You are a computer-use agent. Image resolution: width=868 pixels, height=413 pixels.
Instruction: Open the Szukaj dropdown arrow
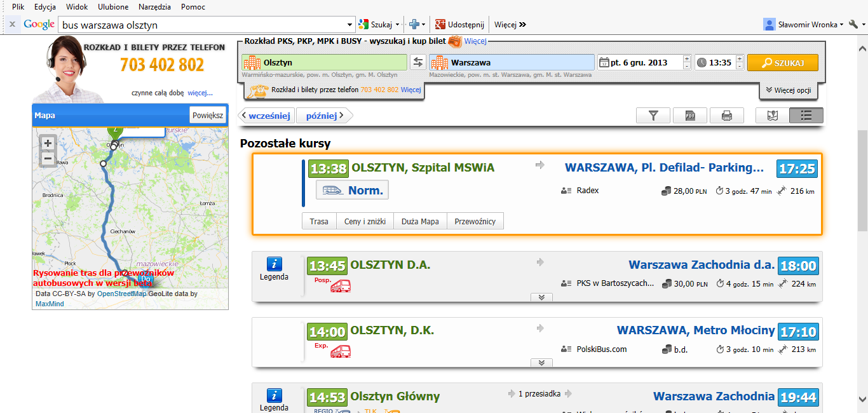(x=398, y=25)
